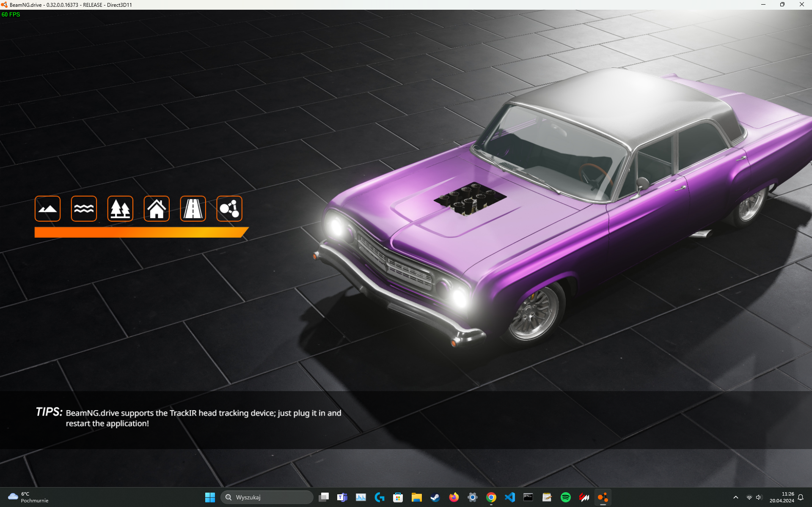Open the notification bell icon
This screenshot has height=507, width=812.
801,497
